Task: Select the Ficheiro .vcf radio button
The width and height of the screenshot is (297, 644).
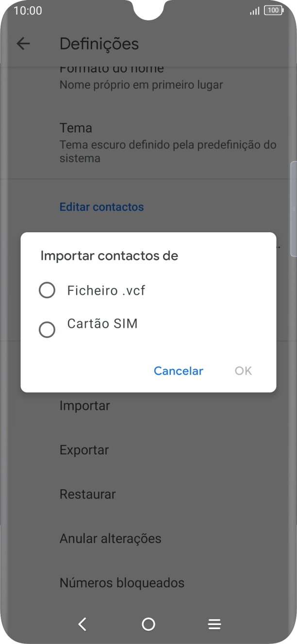Action: pos(47,290)
